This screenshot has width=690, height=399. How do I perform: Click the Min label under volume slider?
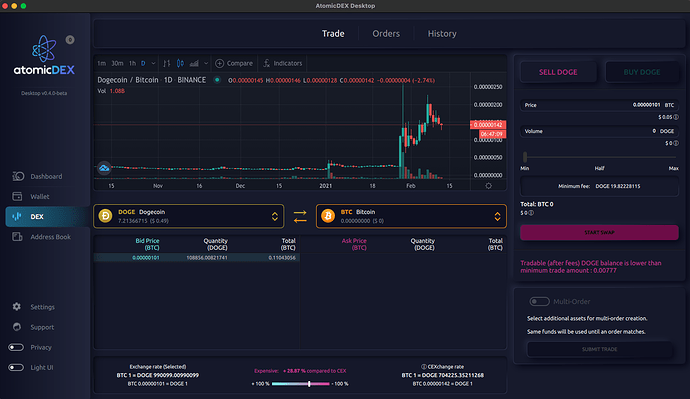(x=525, y=168)
